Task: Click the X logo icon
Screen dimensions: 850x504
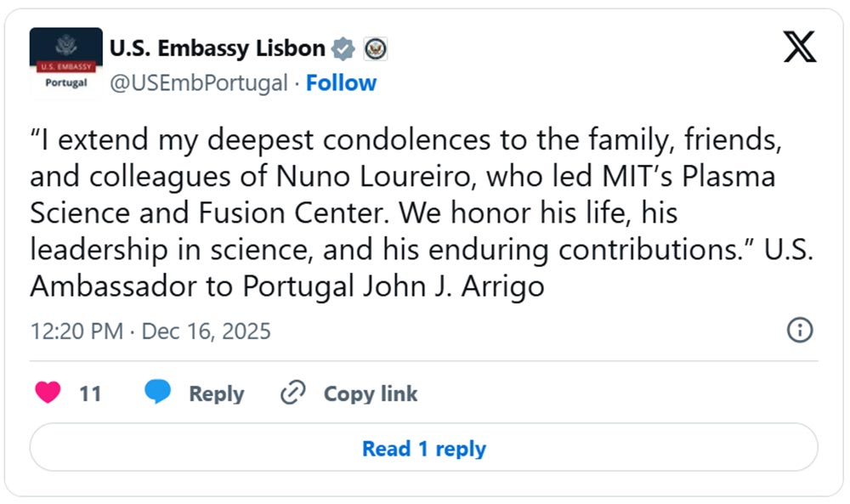Action: pyautogui.click(x=799, y=47)
